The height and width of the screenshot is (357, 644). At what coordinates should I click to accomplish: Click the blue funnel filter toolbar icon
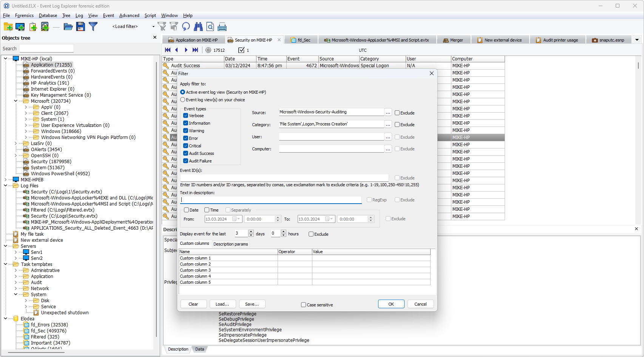click(93, 26)
